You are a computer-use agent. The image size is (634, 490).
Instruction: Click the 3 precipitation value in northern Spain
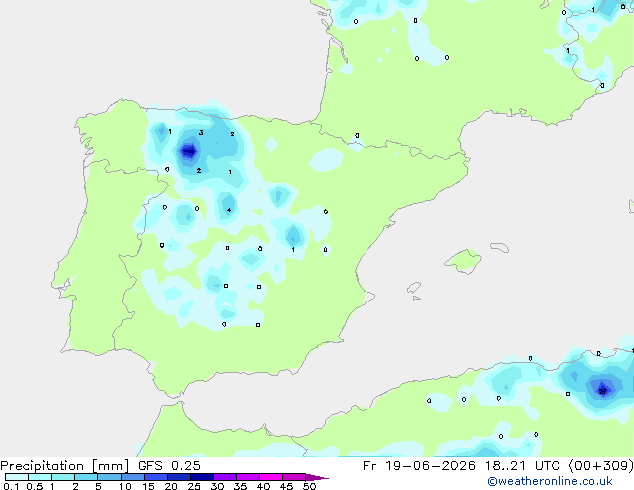(x=201, y=133)
